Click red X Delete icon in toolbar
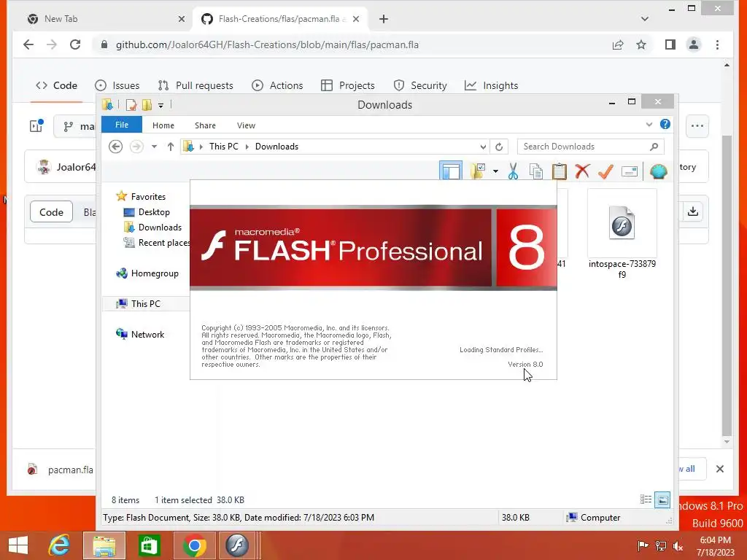Screen dimensions: 747x560 pyautogui.click(x=582, y=171)
